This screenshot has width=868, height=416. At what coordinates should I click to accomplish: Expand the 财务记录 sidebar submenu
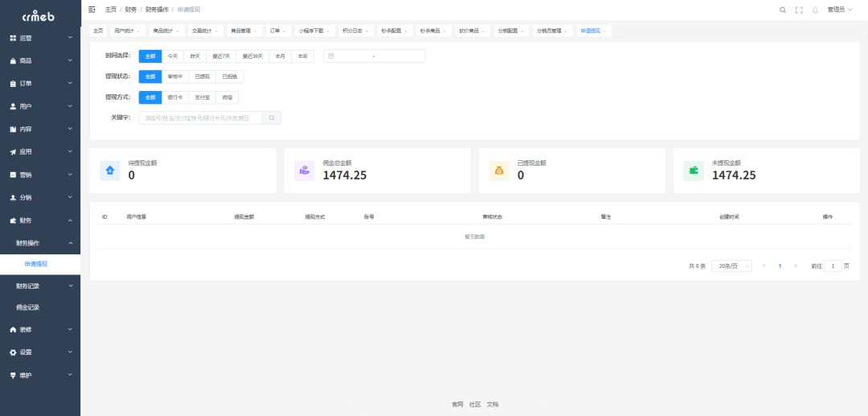[40, 286]
